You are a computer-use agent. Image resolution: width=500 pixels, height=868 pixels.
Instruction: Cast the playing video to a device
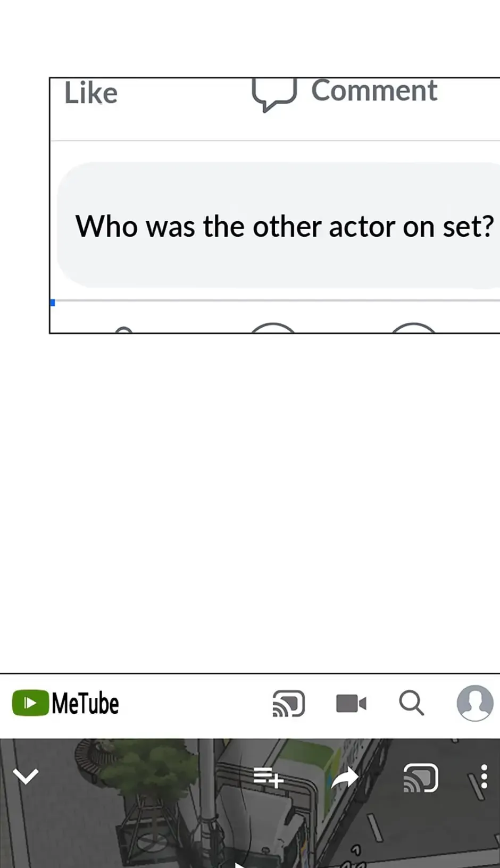pos(420,778)
